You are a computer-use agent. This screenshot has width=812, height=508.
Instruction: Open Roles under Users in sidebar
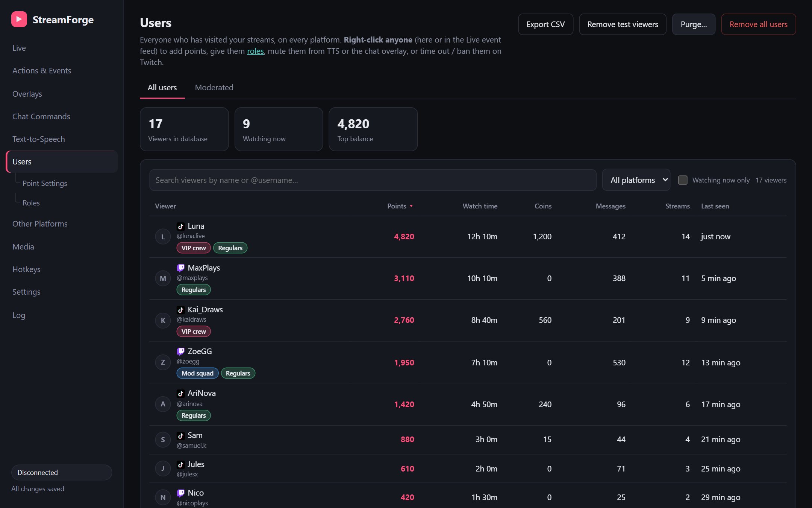pyautogui.click(x=31, y=203)
